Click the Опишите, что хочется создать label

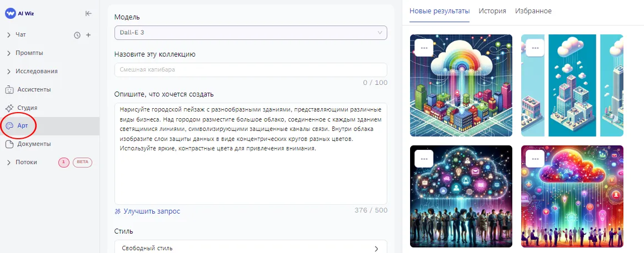[x=164, y=94]
